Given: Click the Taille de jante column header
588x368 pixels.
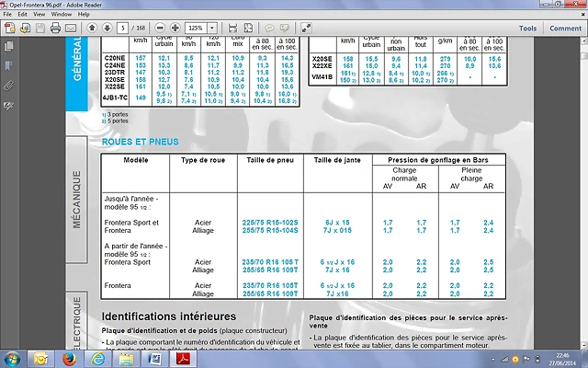Looking at the screenshot, I should [x=337, y=160].
